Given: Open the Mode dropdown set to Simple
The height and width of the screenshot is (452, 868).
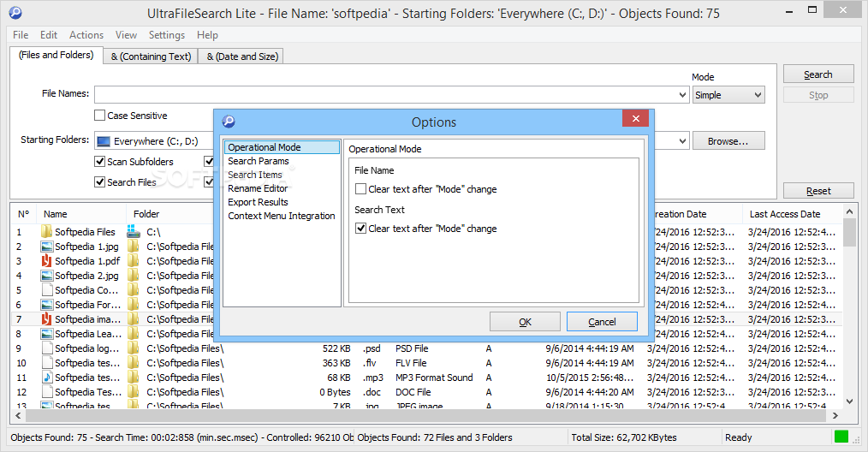Looking at the screenshot, I should [x=728, y=95].
